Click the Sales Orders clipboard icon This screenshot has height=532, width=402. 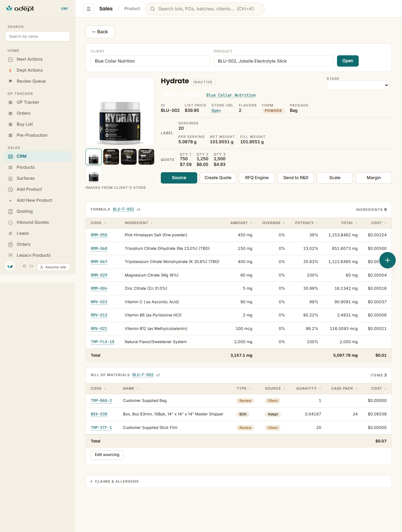[x=10, y=244]
